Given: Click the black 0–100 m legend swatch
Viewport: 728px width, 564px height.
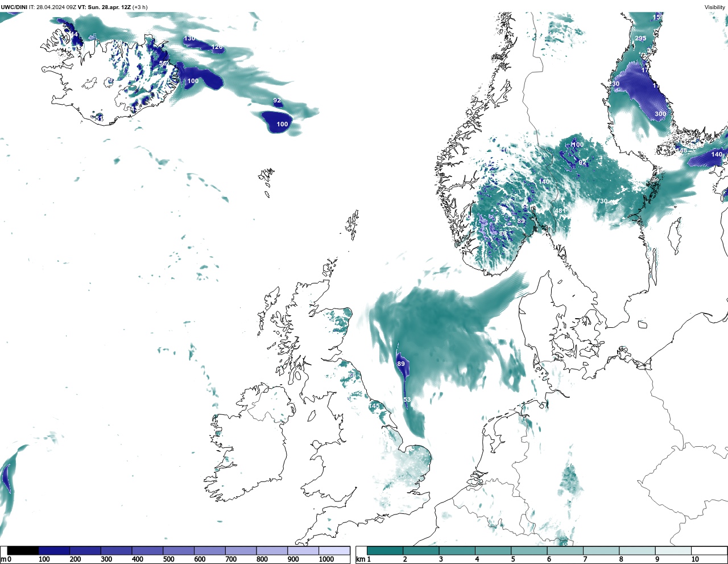Looking at the screenshot, I should (23, 551).
